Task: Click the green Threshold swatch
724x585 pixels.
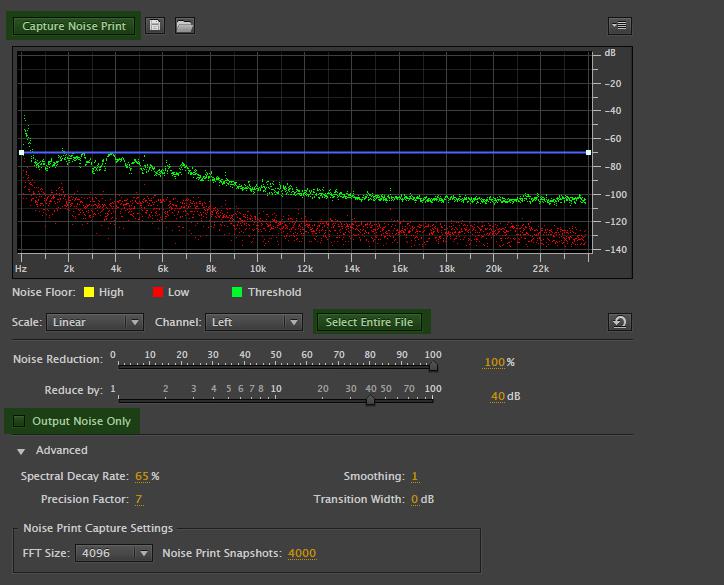Action: (237, 292)
